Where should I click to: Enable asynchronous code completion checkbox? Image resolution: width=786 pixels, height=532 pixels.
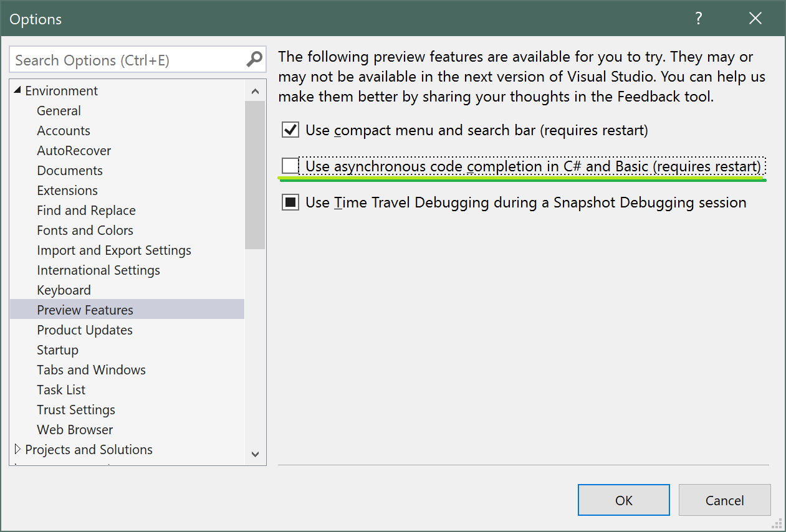[290, 166]
